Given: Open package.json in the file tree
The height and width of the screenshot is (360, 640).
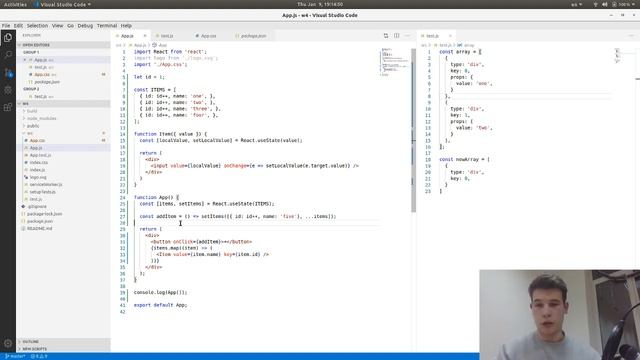Looking at the screenshot, I should [63, 221].
